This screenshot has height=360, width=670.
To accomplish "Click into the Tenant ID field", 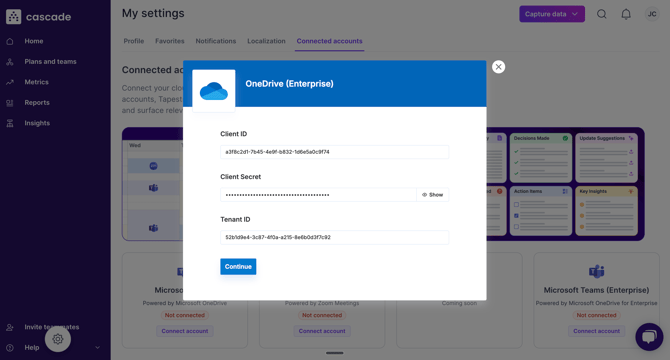I will click(335, 237).
